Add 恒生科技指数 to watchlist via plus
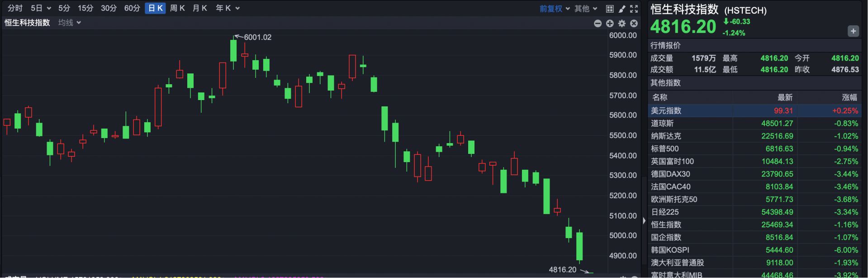Screen dimensions: 868x278 (853, 31)
